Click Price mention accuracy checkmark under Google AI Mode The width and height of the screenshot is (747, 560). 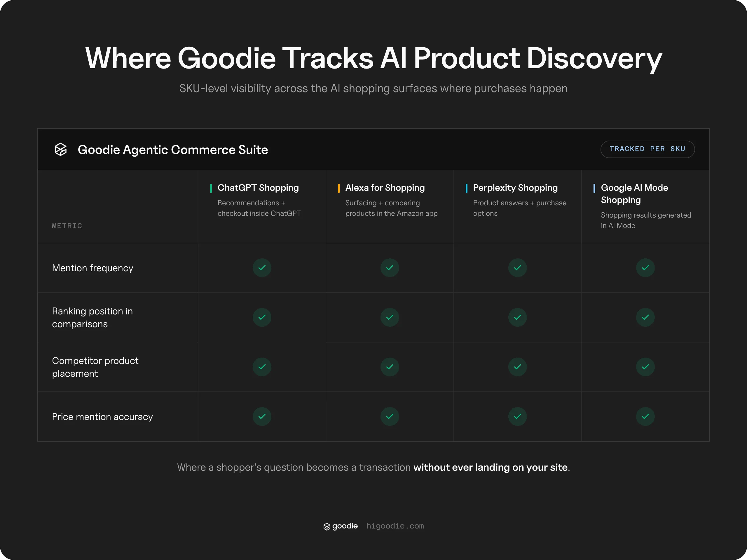click(x=645, y=416)
